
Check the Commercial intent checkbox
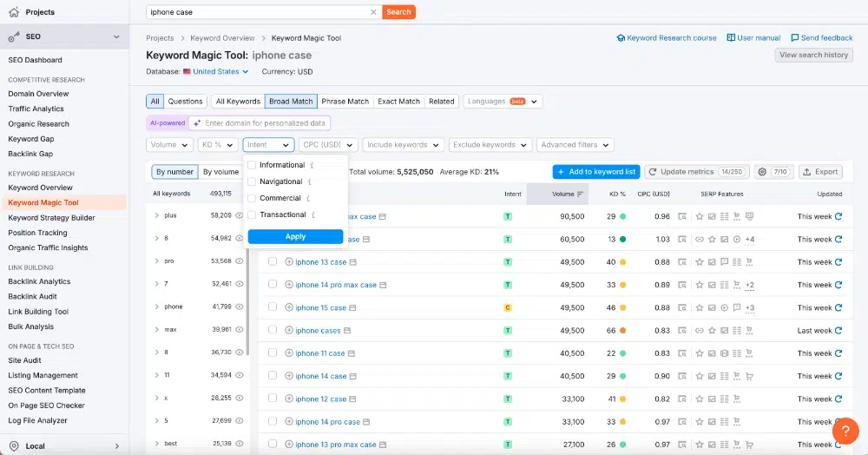click(252, 198)
